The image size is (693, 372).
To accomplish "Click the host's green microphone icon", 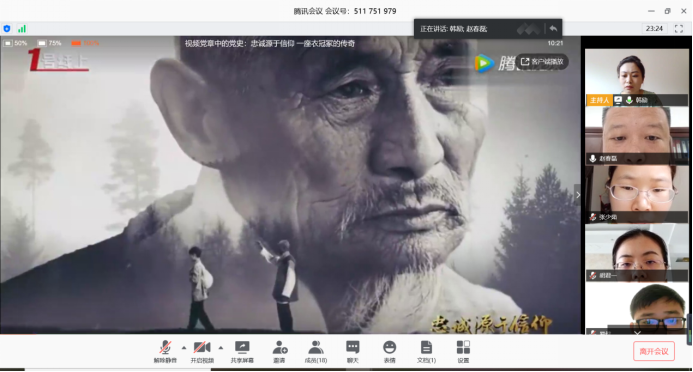I will (x=629, y=100).
